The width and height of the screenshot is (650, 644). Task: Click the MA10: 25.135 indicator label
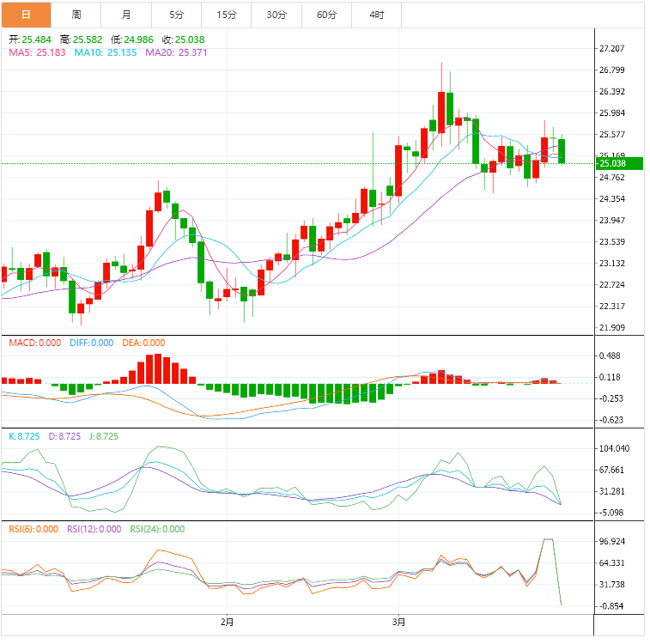105,52
